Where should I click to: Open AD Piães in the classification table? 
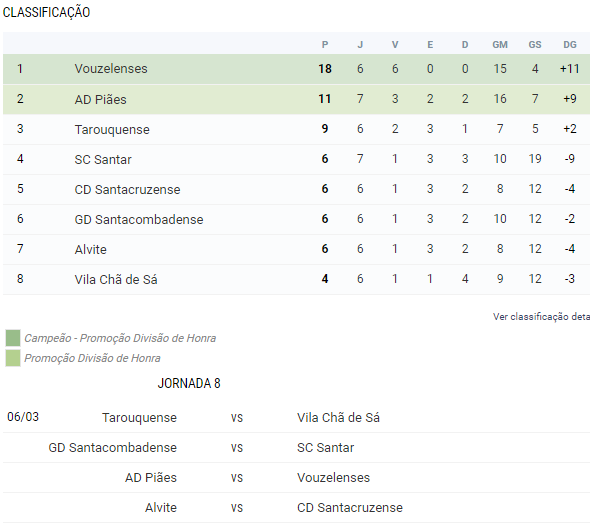[100, 99]
